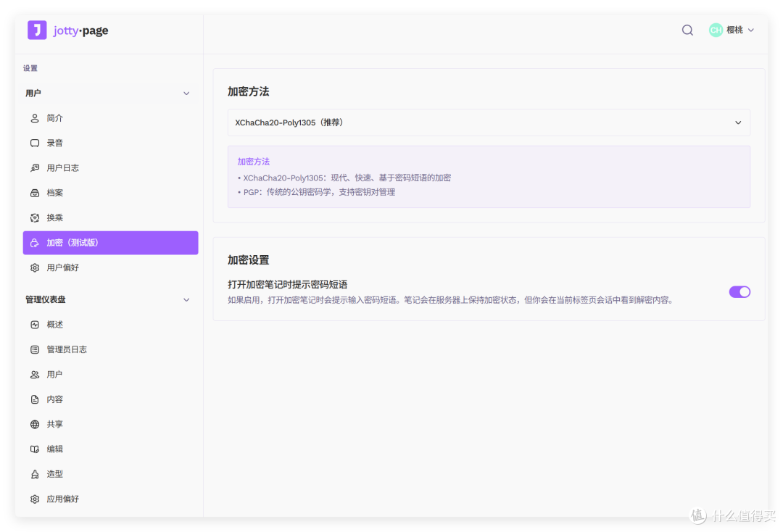Open 应用偏好 admin page

(110, 499)
